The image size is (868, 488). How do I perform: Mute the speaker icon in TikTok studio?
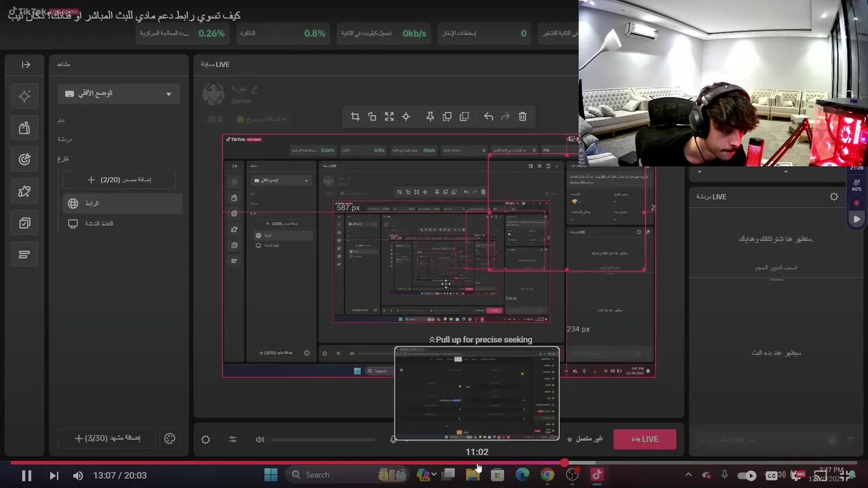[260, 439]
